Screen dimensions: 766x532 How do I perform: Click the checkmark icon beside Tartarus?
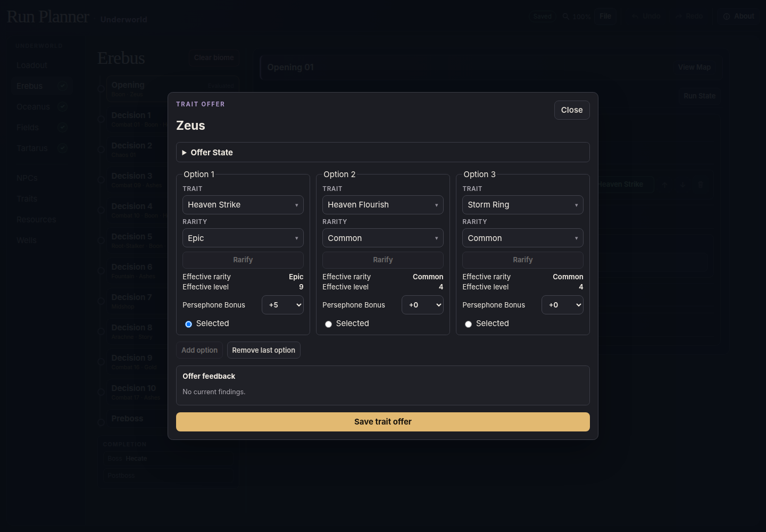63,148
